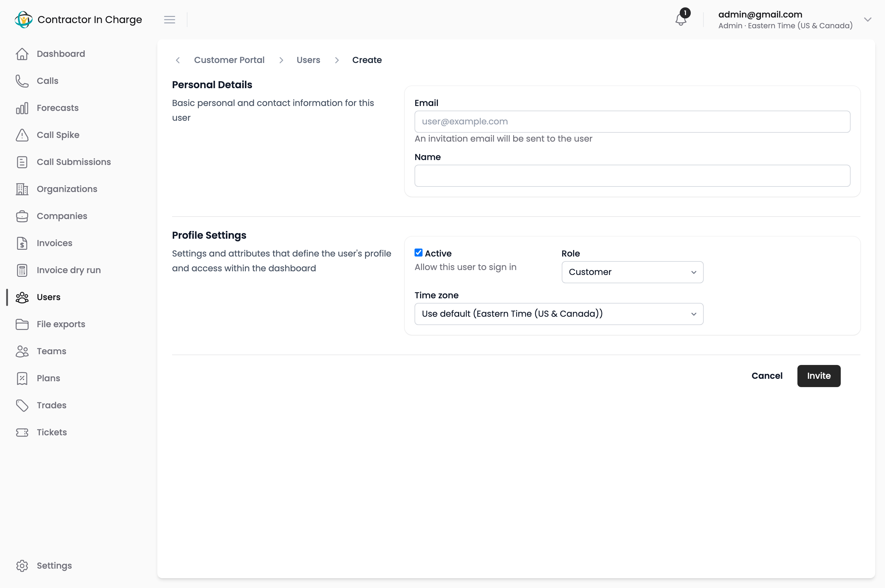Click the Tickets ticket icon
The height and width of the screenshot is (588, 885).
22,432
